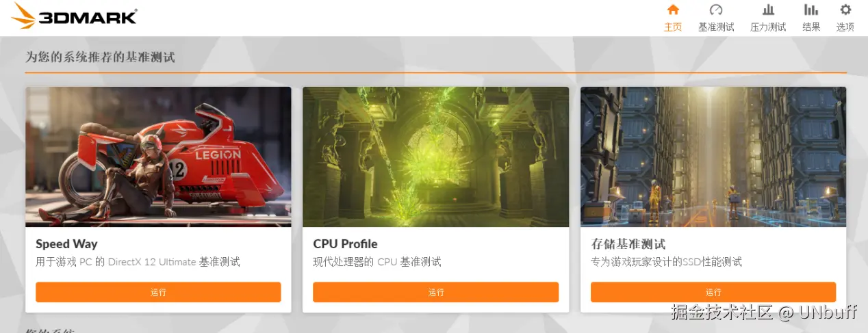Open the options gear icon
The image size is (868, 333).
point(845,10)
